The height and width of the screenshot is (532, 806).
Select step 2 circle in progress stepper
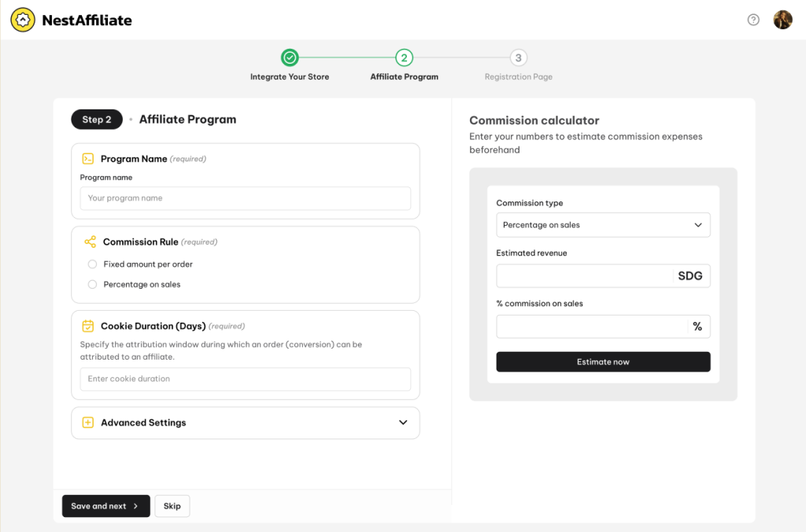tap(404, 57)
